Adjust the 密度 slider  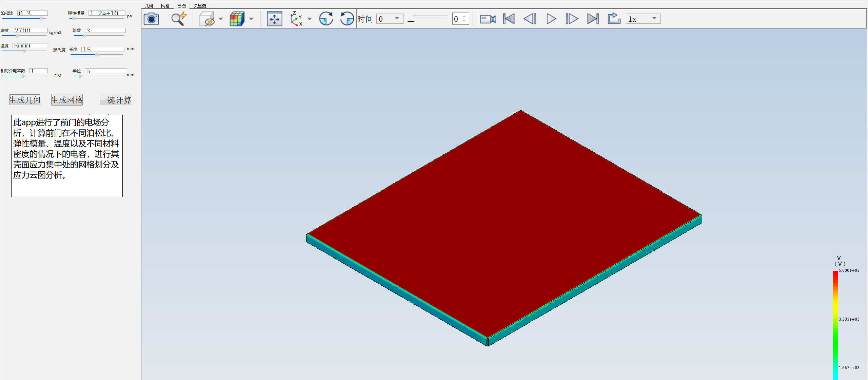pyautogui.click(x=24, y=35)
